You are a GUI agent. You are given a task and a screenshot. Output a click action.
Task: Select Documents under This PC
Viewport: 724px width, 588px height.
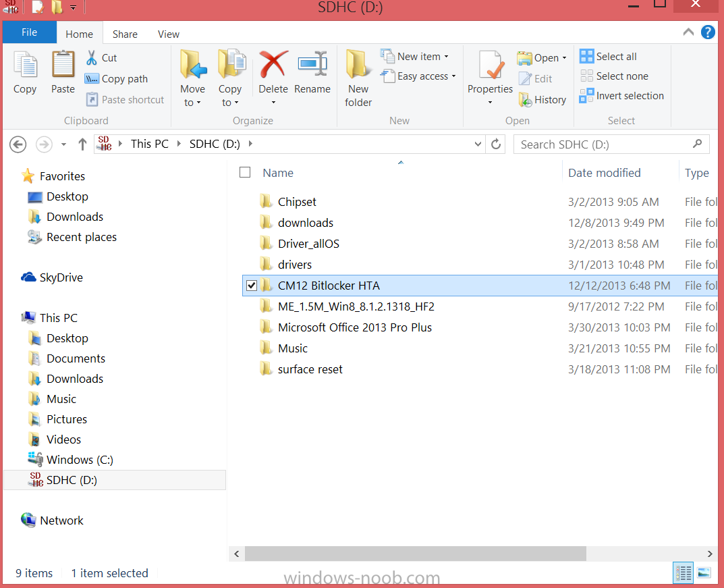pyautogui.click(x=67, y=358)
